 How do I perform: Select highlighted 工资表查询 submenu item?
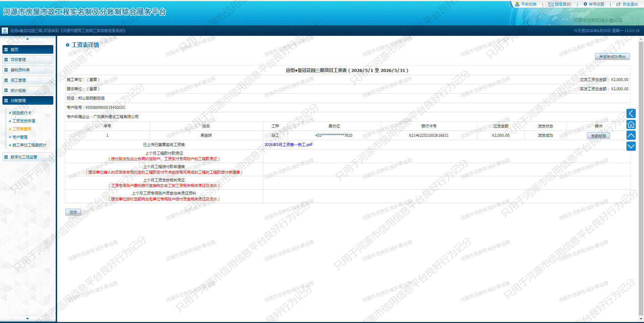[22, 129]
